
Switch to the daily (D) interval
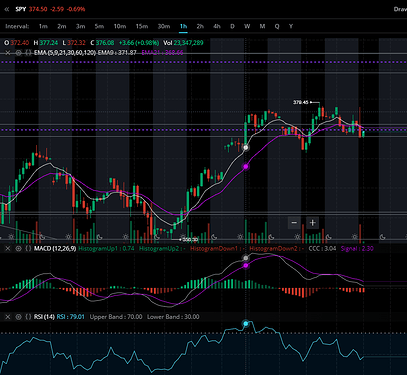[232, 26]
